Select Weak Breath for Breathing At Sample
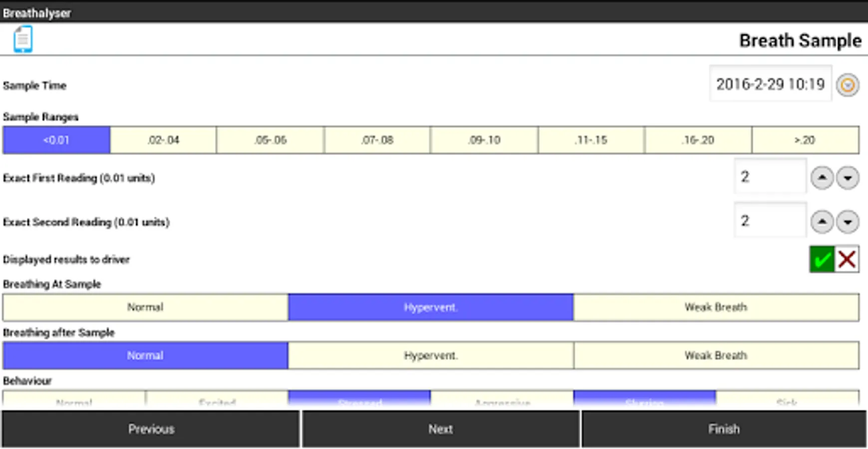Screen dimensions: 868x449 click(715, 307)
